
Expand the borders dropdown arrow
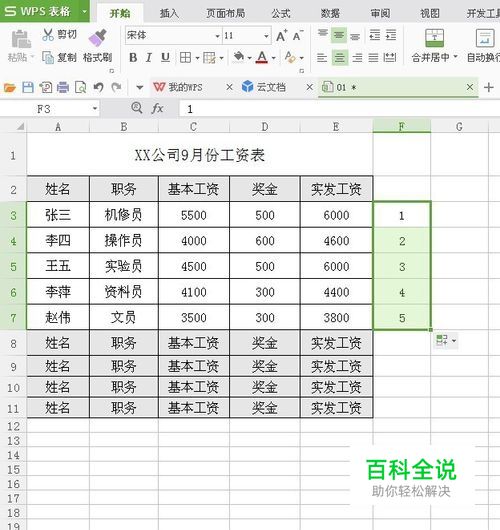197,58
